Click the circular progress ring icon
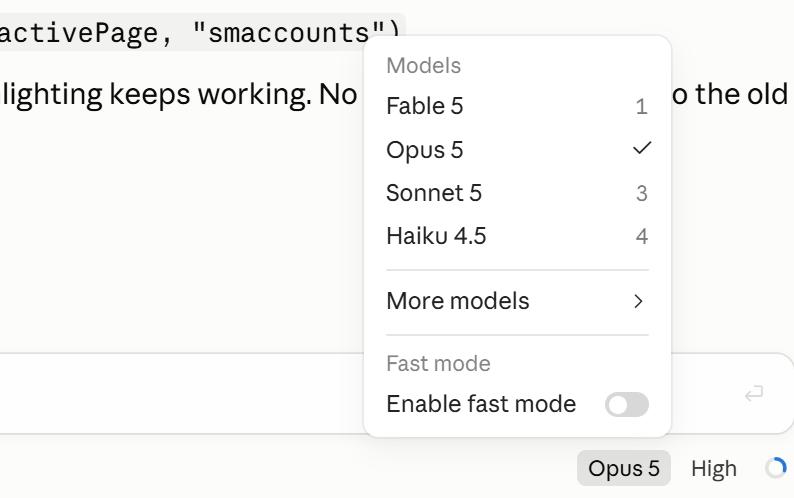This screenshot has height=498, width=794. (776, 468)
